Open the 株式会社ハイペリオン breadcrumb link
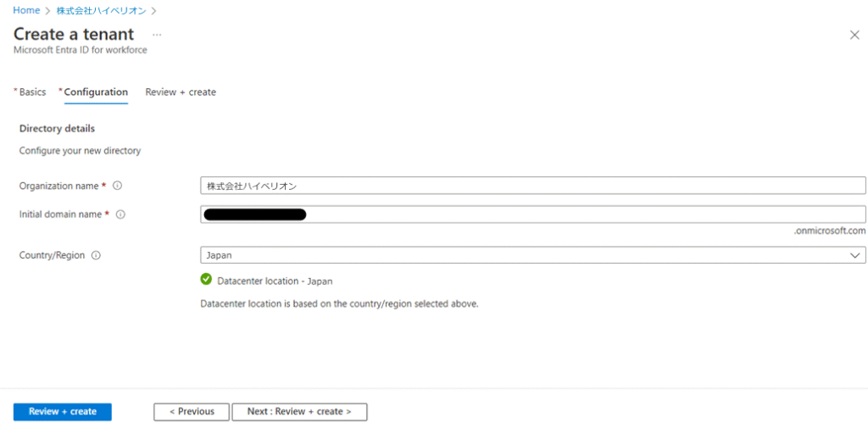 pyautogui.click(x=101, y=10)
